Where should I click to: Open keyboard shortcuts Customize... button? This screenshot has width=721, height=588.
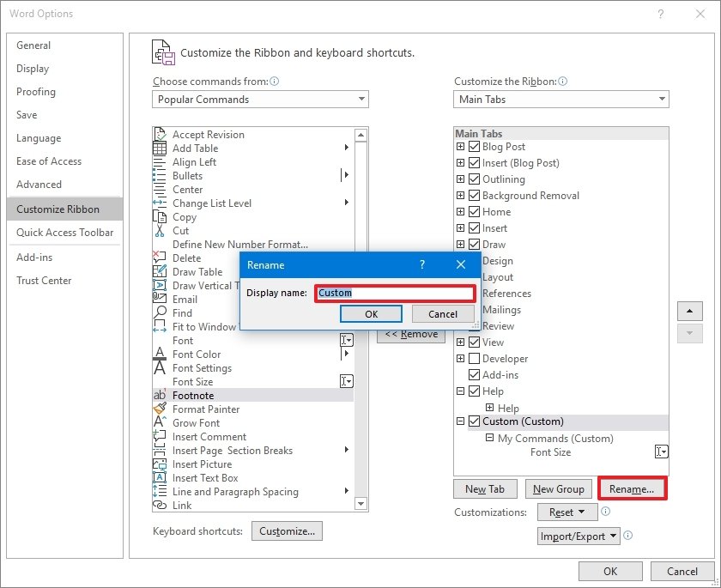pyautogui.click(x=287, y=531)
